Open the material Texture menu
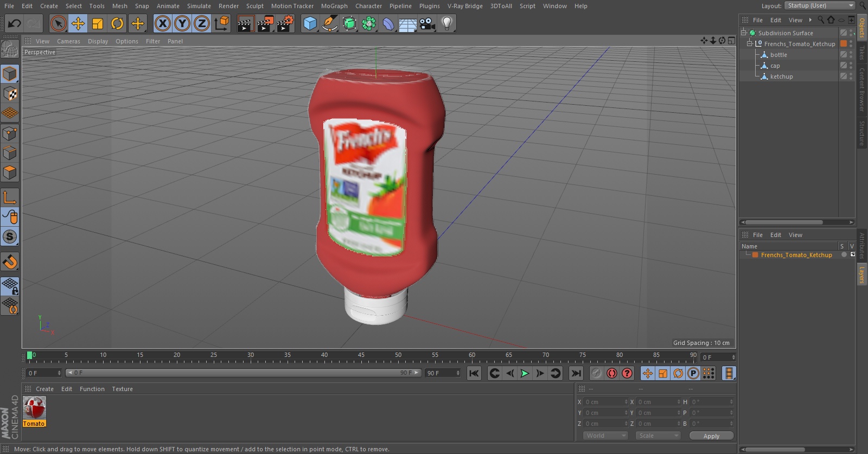The height and width of the screenshot is (454, 868). (x=122, y=389)
